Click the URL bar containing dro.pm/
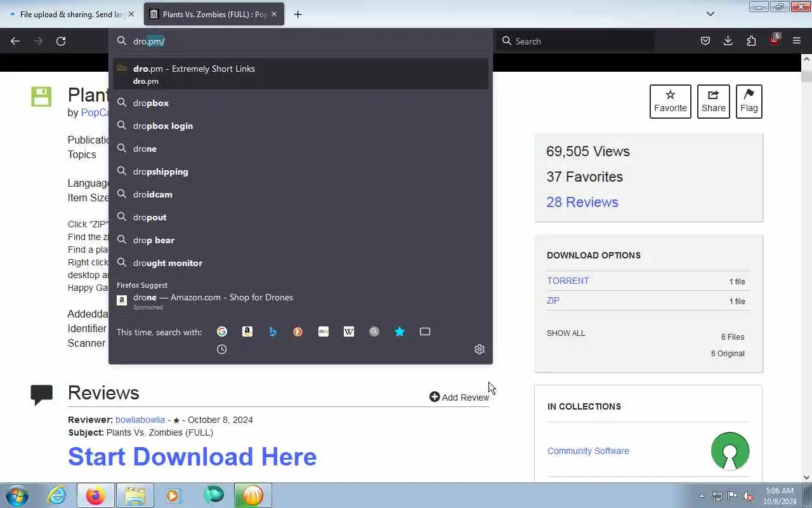Viewport: 812px width, 508px height. click(301, 41)
